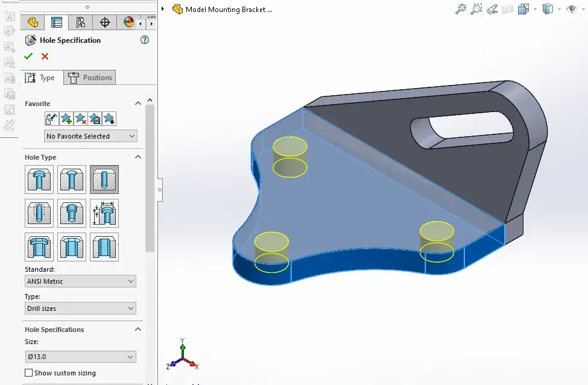Switch to the Positions tab

[x=90, y=78]
